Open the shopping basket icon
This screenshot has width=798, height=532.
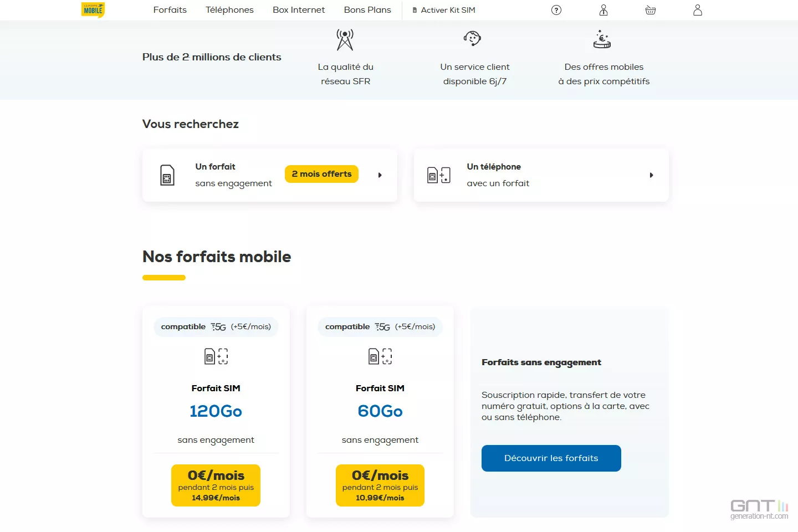[651, 10]
